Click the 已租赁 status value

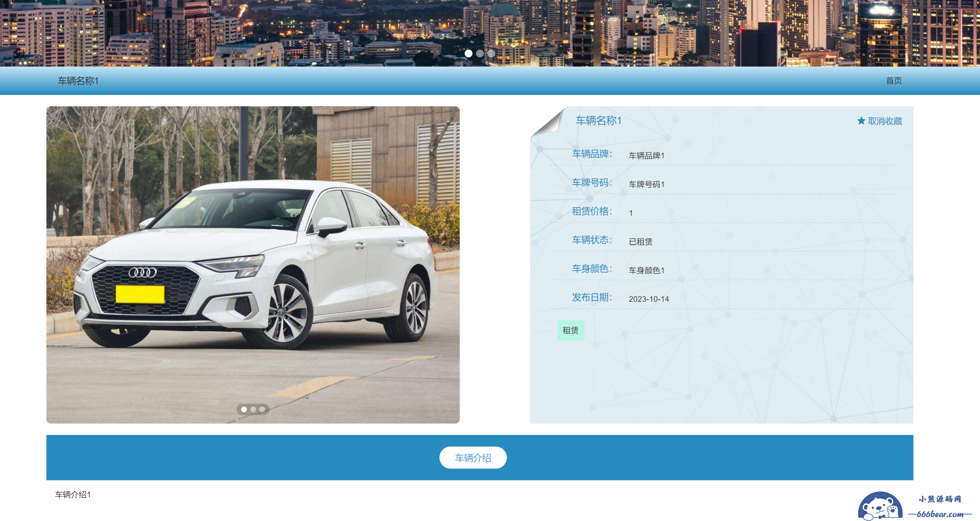pos(640,242)
